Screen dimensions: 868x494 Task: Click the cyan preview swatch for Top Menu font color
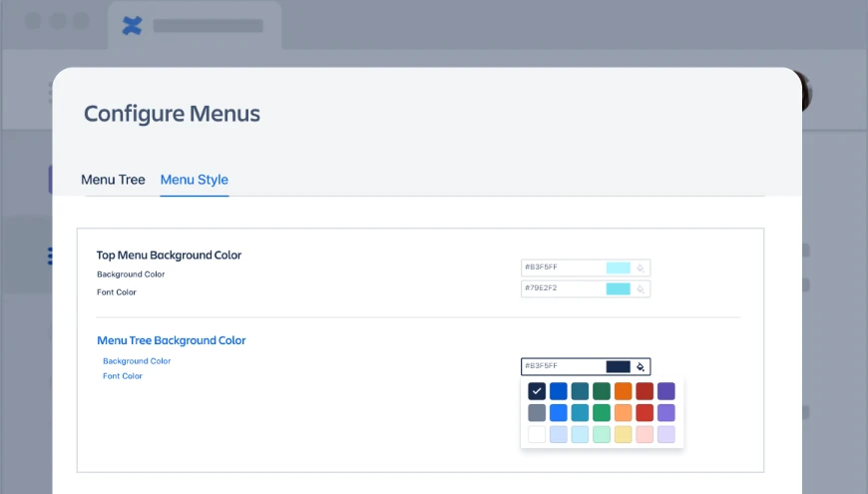click(619, 288)
